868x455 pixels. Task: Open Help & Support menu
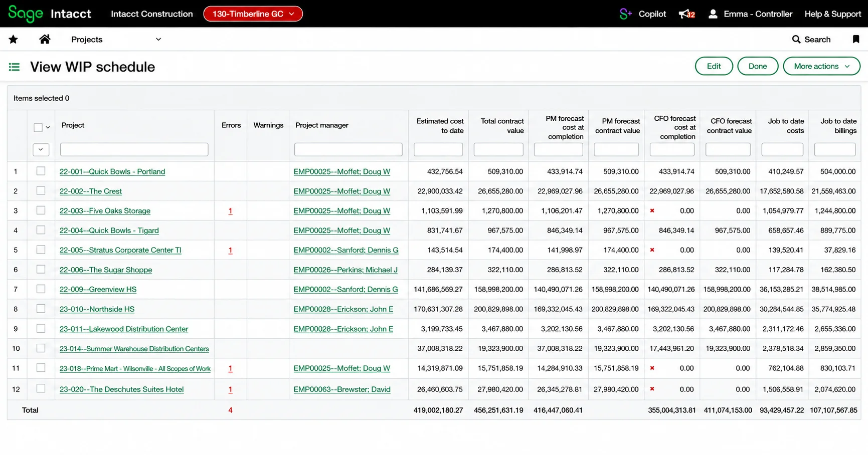832,14
